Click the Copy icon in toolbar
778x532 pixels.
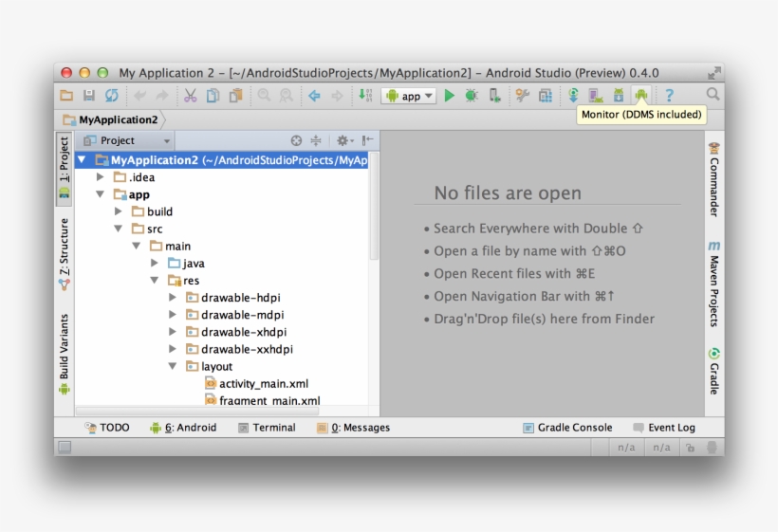(x=213, y=95)
